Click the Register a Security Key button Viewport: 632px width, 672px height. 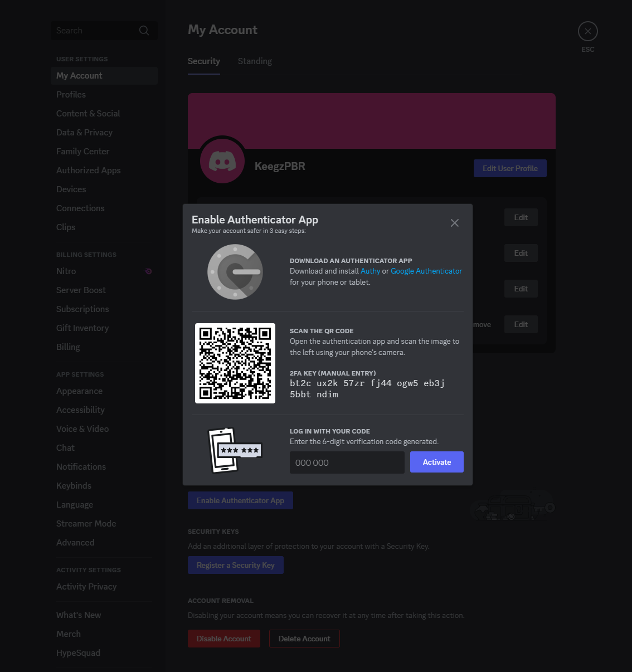pyautogui.click(x=236, y=565)
